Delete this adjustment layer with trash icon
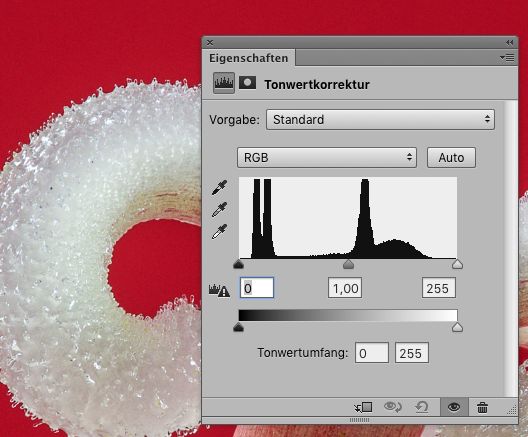 click(482, 407)
